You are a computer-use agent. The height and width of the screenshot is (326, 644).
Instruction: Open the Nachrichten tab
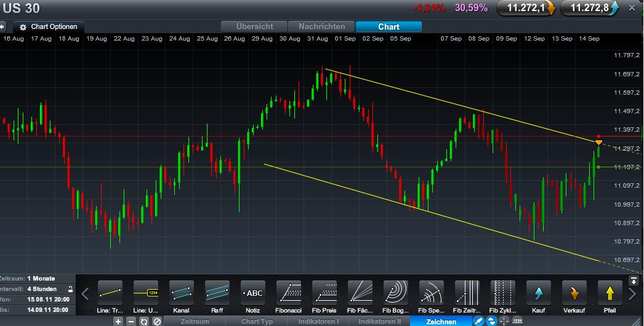[x=321, y=26]
